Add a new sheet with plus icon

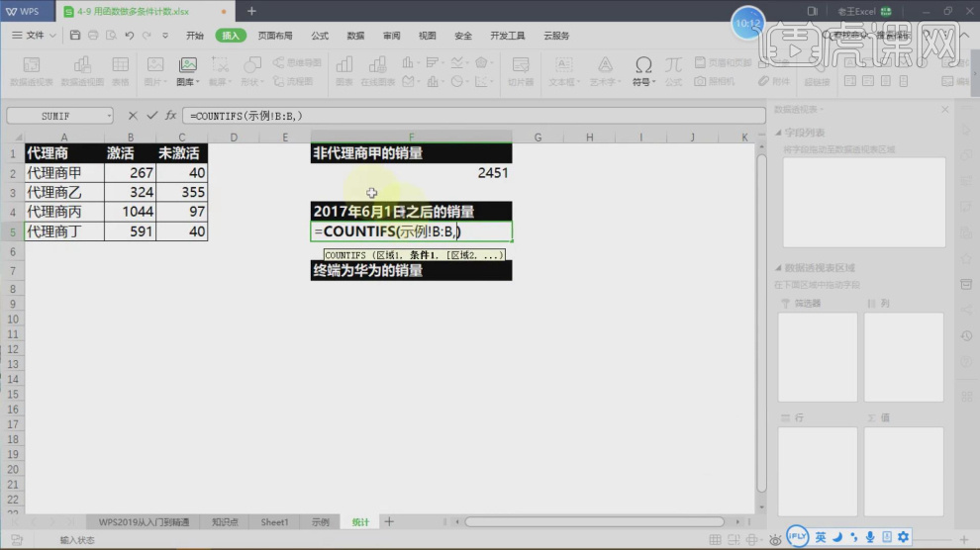(389, 521)
